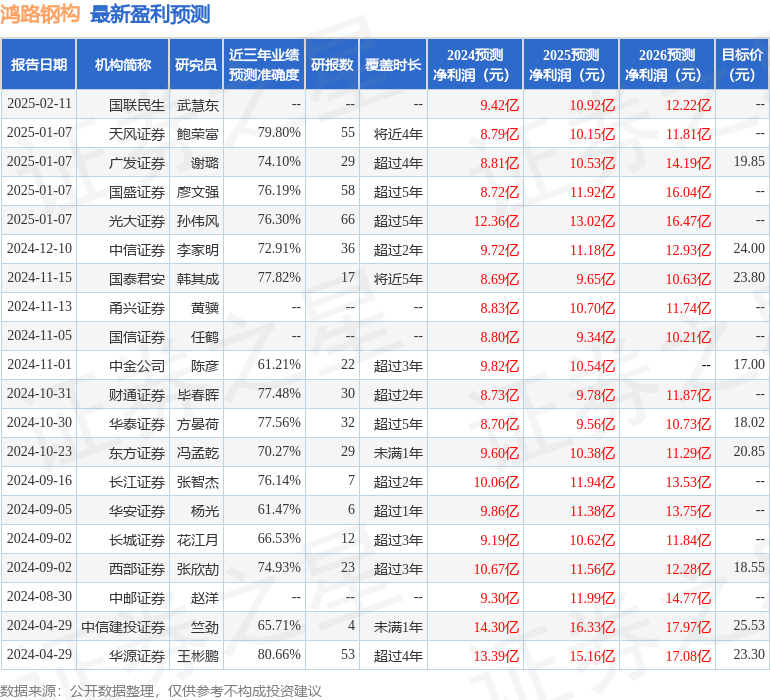Click the 12.36亿 profit value

(x=496, y=221)
